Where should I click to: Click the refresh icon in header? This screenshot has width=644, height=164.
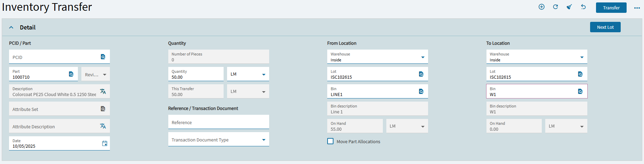pyautogui.click(x=555, y=7)
